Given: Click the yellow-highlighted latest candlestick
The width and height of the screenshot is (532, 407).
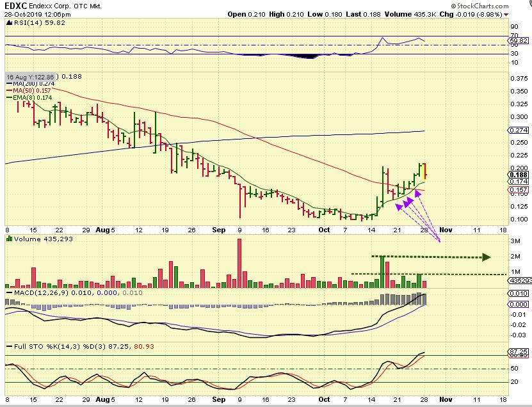Looking at the screenshot, I should pyautogui.click(x=425, y=172).
